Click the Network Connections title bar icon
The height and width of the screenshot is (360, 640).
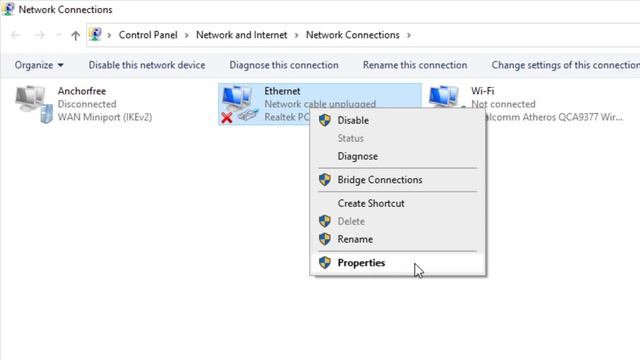8,9
